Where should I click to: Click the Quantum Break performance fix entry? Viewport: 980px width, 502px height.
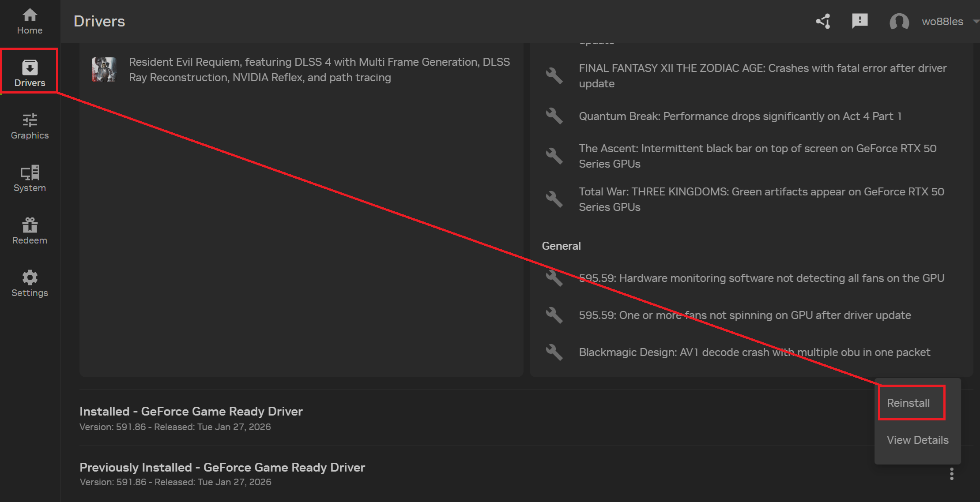740,116
